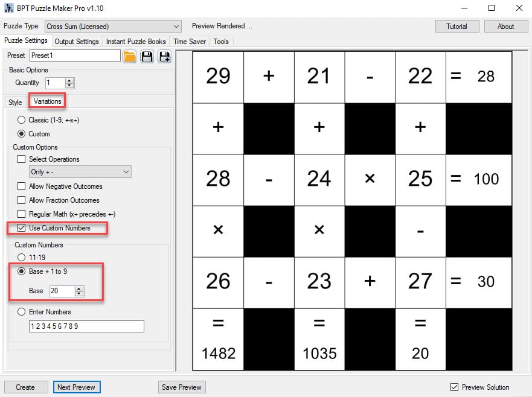Open the Variations tab
The image size is (532, 397).
pyautogui.click(x=47, y=102)
